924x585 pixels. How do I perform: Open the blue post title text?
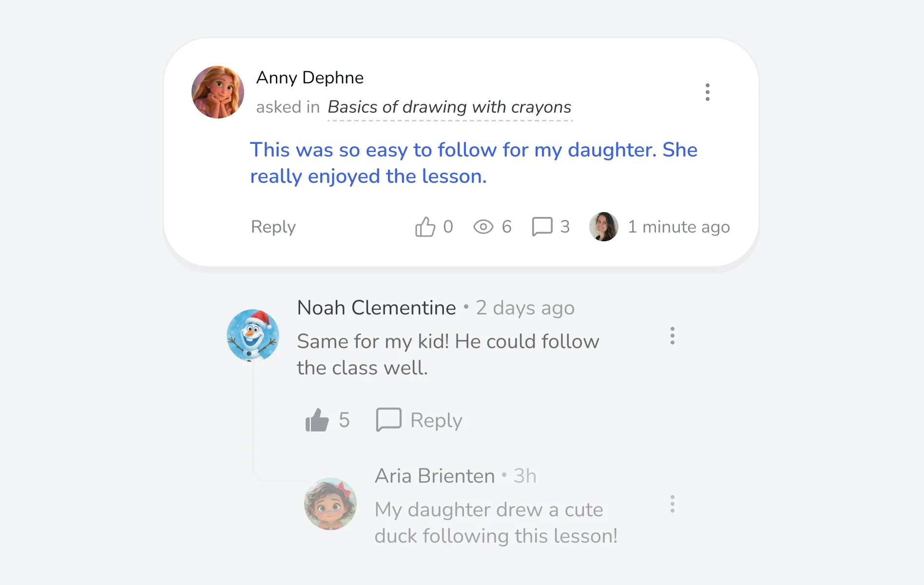click(x=474, y=163)
